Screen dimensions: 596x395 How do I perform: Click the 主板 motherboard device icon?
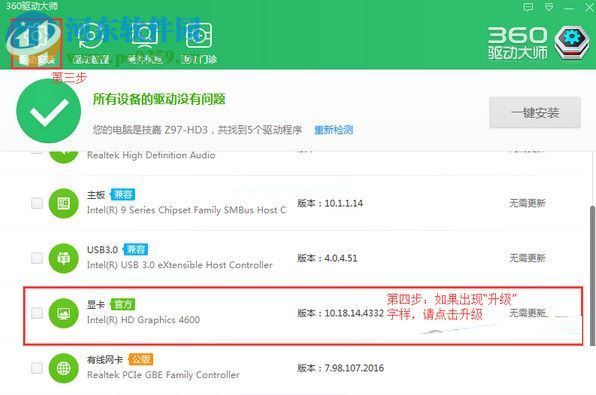63,203
